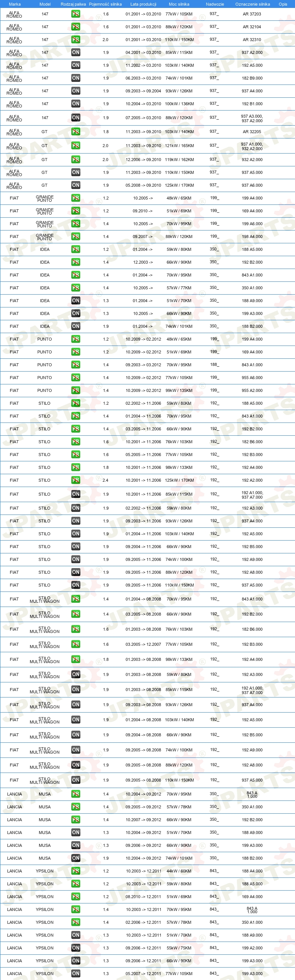Click the Opis column header
295x980 pixels.
(x=283, y=4)
